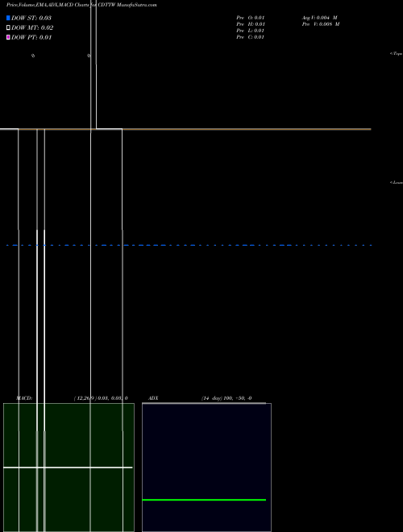Click the 'Pre H: 0.01' value
Screen dimensions: 403x532
point(251,24)
